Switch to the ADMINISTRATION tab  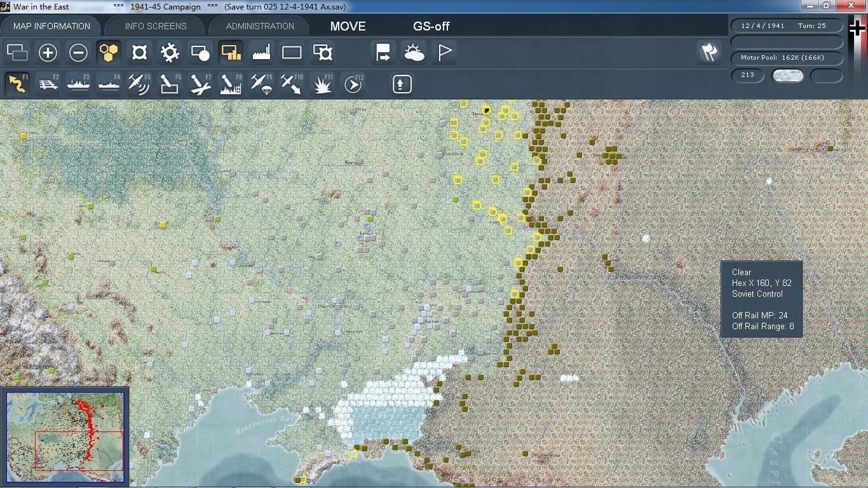click(260, 26)
